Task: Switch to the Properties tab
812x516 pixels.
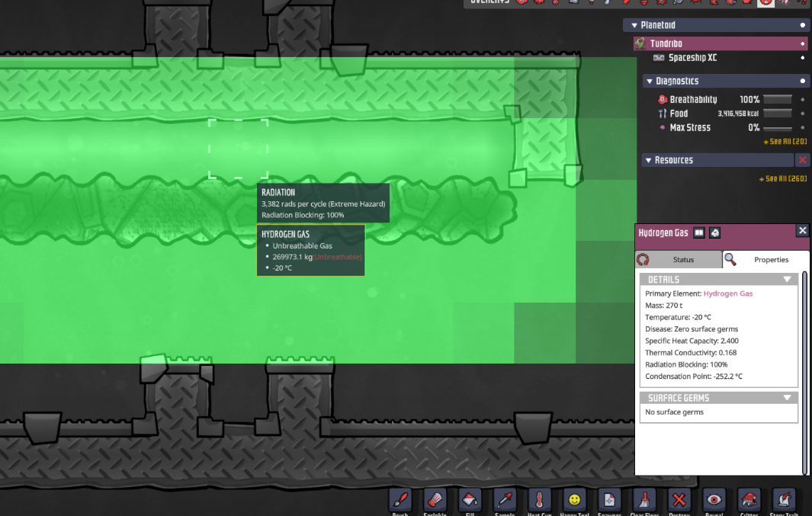Action: click(765, 259)
